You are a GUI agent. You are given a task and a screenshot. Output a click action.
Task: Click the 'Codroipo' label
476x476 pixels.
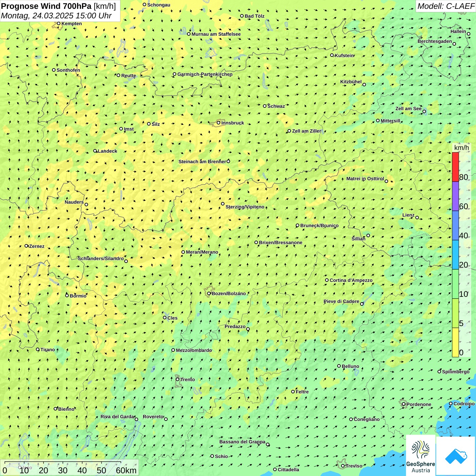click(x=464, y=404)
